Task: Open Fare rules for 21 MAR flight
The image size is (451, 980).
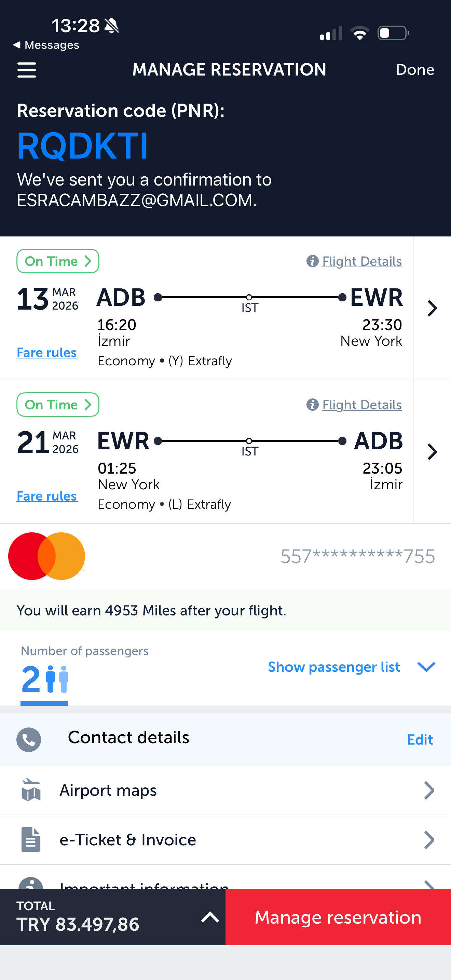Action: click(47, 496)
